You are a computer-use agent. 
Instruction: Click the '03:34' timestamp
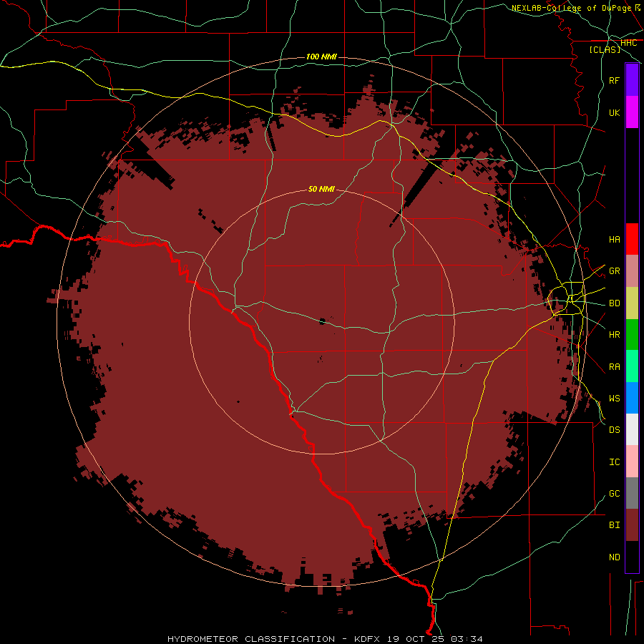467,639
